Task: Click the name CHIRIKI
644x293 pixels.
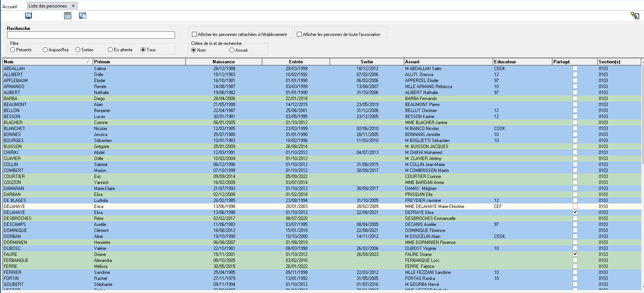Action: click(11, 152)
